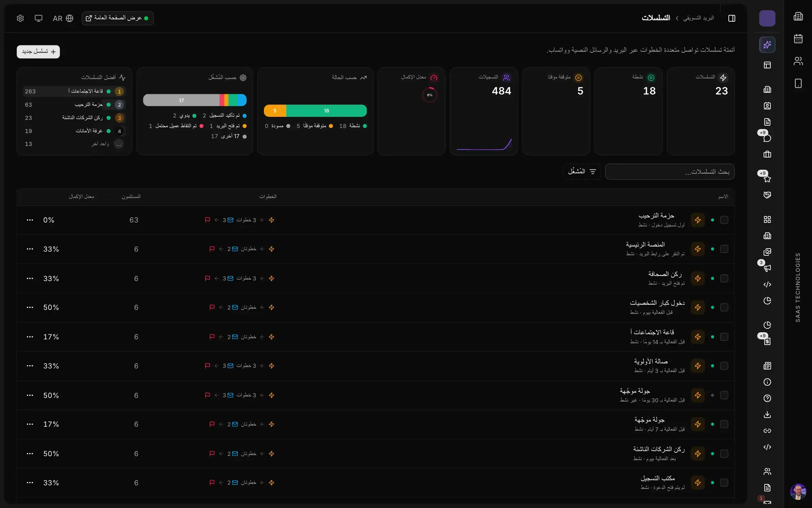
Task: Tick the checkbox for صالة الأولوية row
Action: pos(724,366)
